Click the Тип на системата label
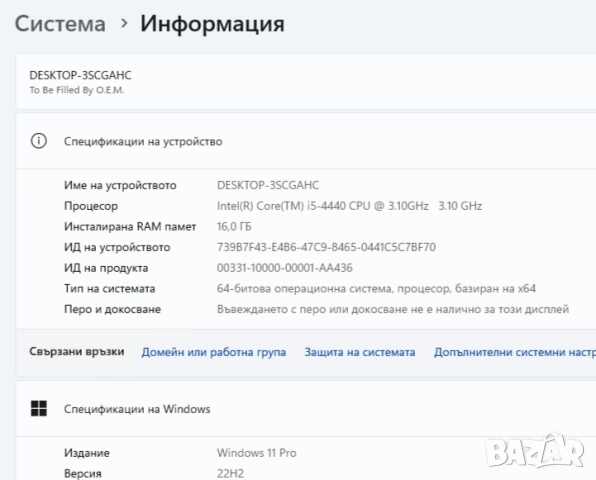Screen dimensions: 596x480 coord(109,288)
